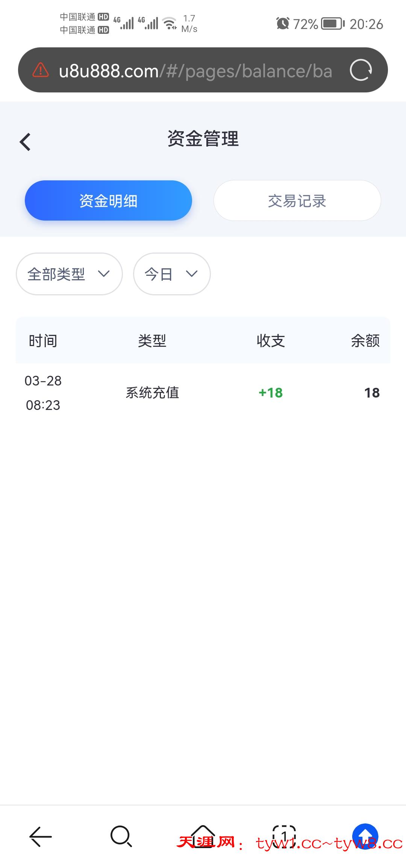The height and width of the screenshot is (868, 406).
Task: Expand the 全部类型 dropdown
Action: pos(69,274)
